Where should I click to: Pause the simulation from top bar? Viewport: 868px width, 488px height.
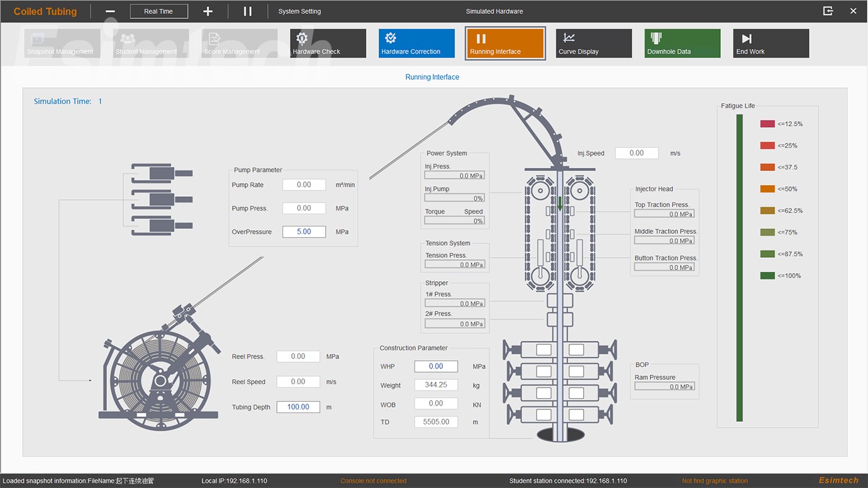coord(248,11)
